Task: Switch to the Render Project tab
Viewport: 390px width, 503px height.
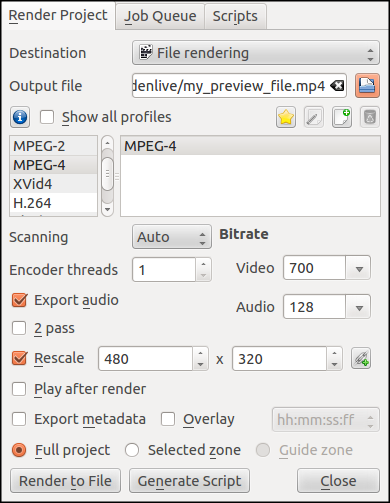Action: [x=58, y=15]
